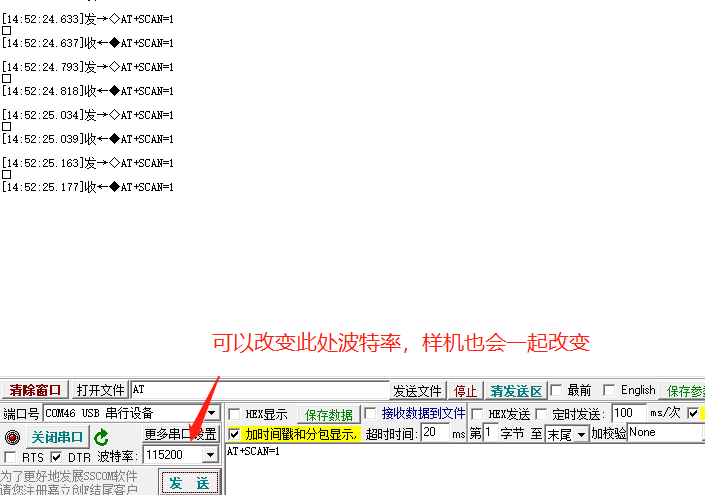Open the 加校验 None dropdown
Image resolution: width=705 pixels, height=495 pixels.
pos(665,433)
